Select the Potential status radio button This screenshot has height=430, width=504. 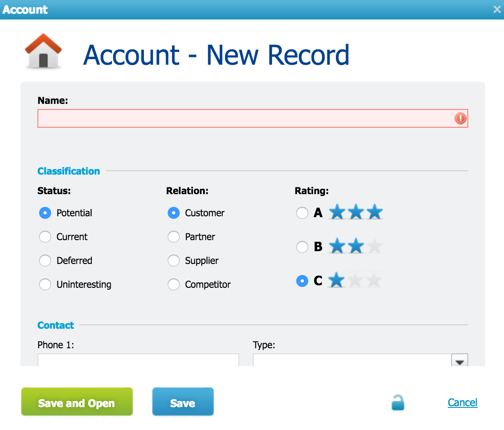[x=45, y=213]
